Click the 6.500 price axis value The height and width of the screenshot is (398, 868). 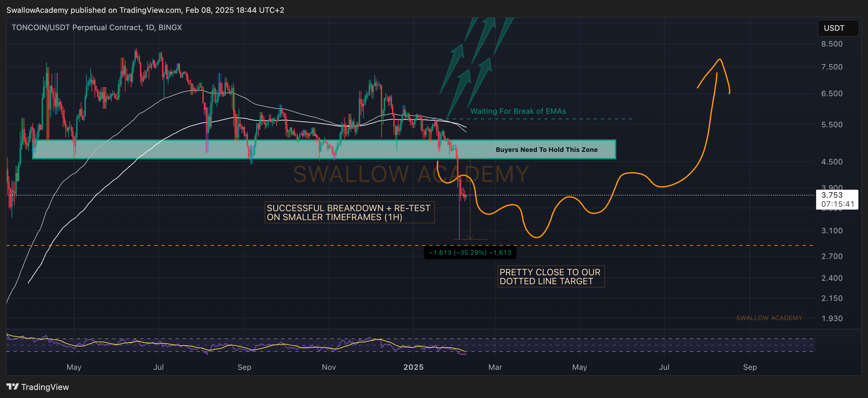831,93
